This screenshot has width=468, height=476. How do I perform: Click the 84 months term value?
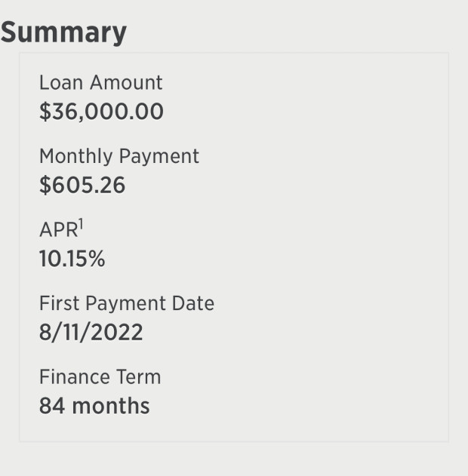coord(94,406)
